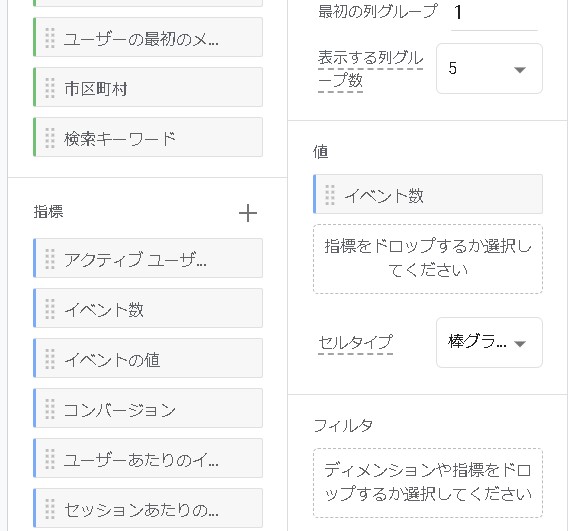Select the セッションあたりの metric chip

(148, 508)
